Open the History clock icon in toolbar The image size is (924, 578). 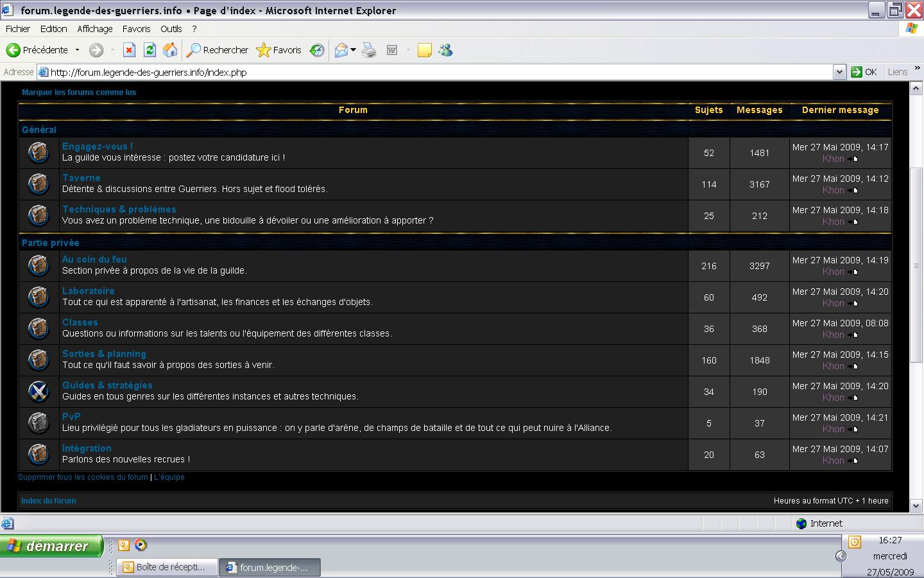[x=317, y=50]
